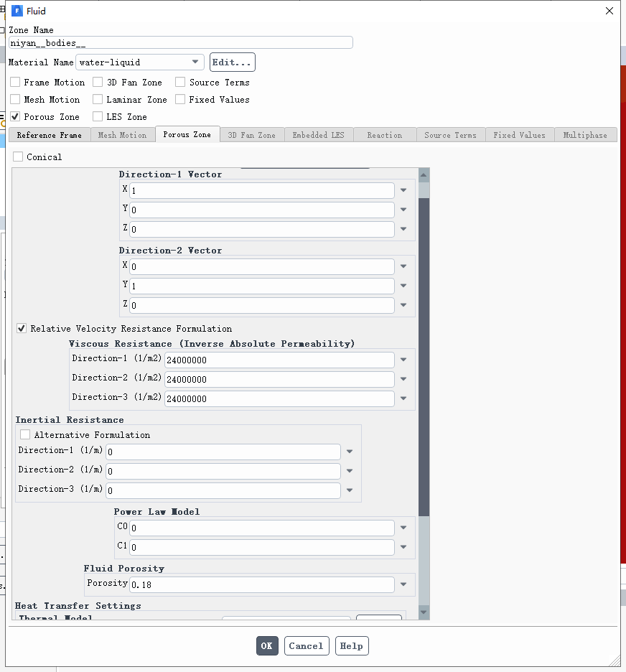Open Direction-1 Vector Y dropdown arrow
The width and height of the screenshot is (626, 672).
403,210
